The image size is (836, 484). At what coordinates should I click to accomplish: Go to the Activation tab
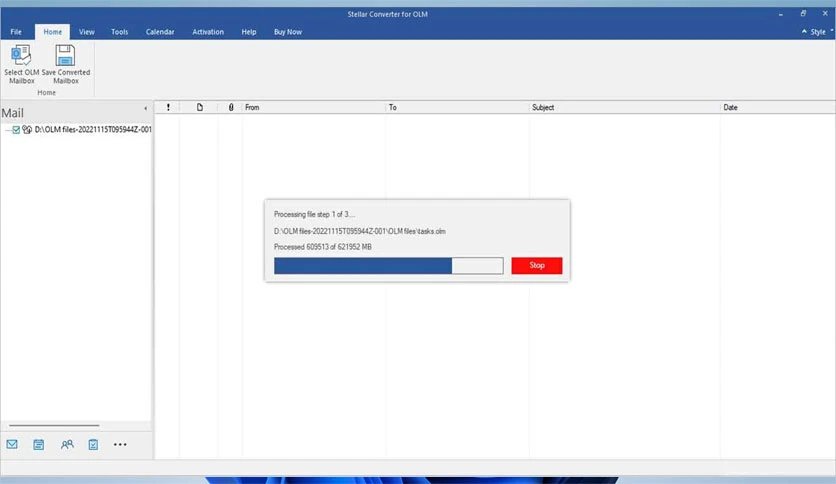(208, 32)
